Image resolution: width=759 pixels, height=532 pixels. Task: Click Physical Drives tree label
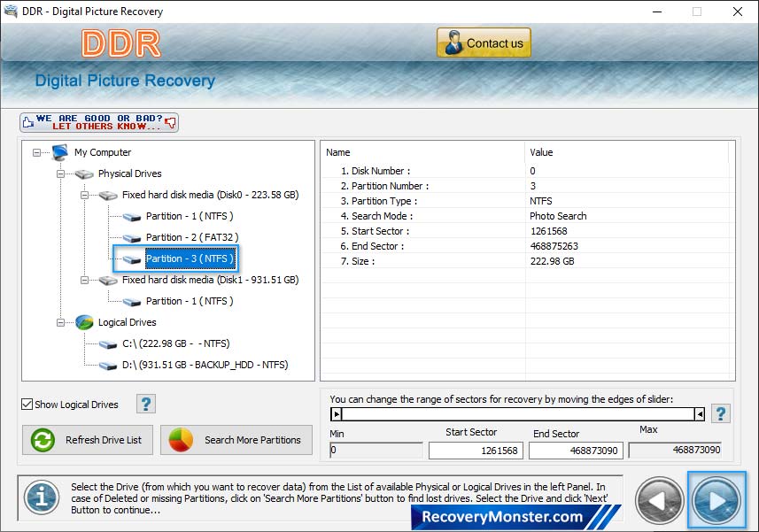(129, 173)
